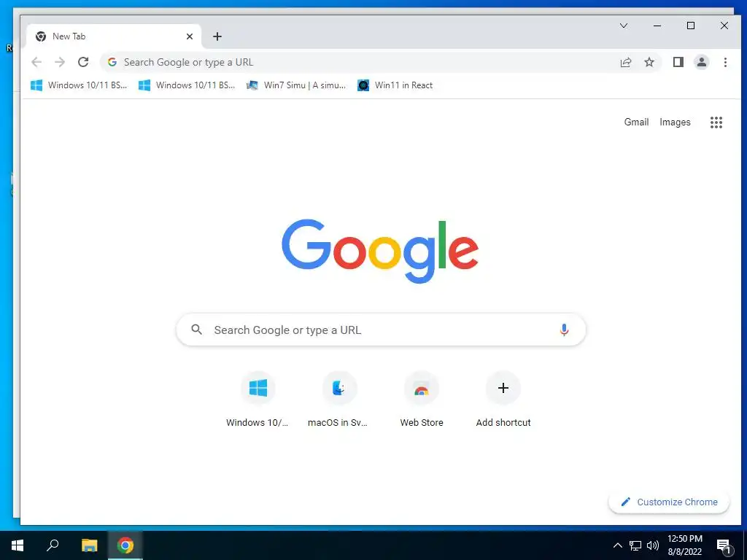This screenshot has width=747, height=560.
Task: Go back using the back arrow
Action: pos(36,63)
